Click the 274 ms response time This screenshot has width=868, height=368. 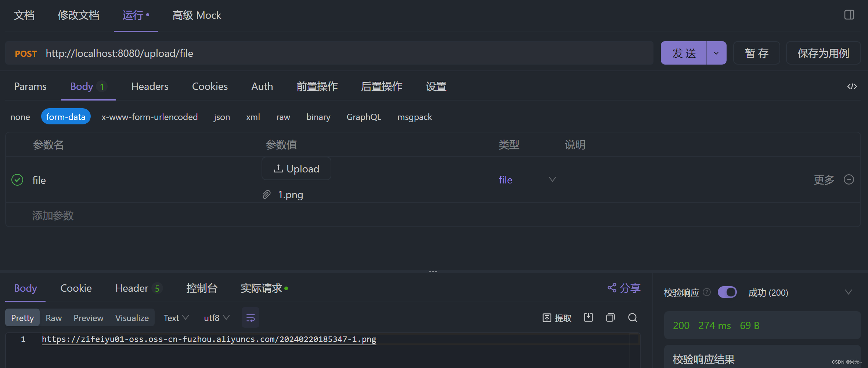(x=714, y=325)
